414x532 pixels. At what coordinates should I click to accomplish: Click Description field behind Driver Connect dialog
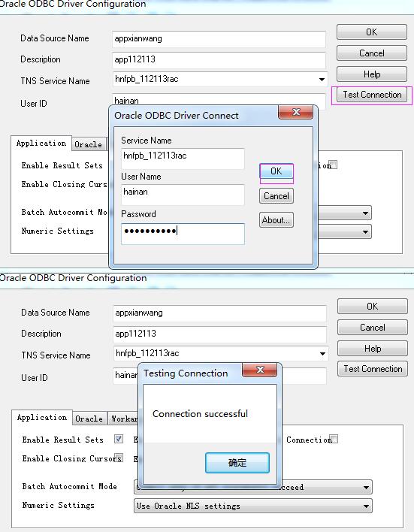[x=219, y=59]
